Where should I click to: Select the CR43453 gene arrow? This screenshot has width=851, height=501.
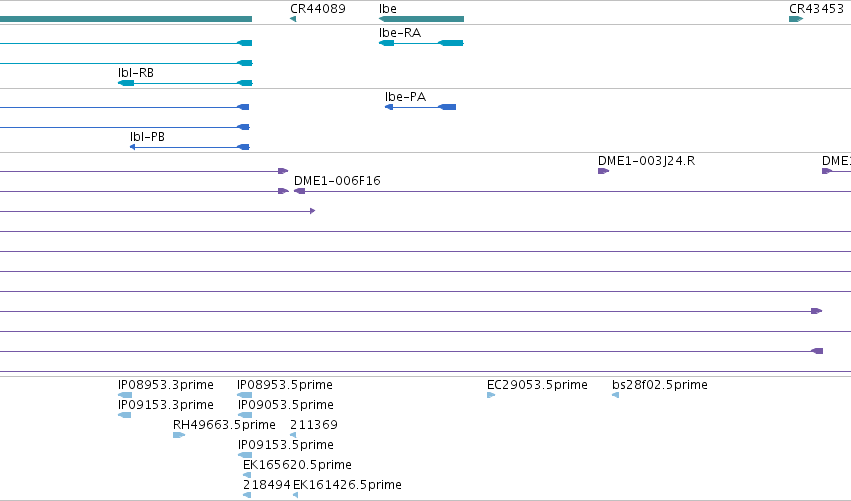click(796, 20)
